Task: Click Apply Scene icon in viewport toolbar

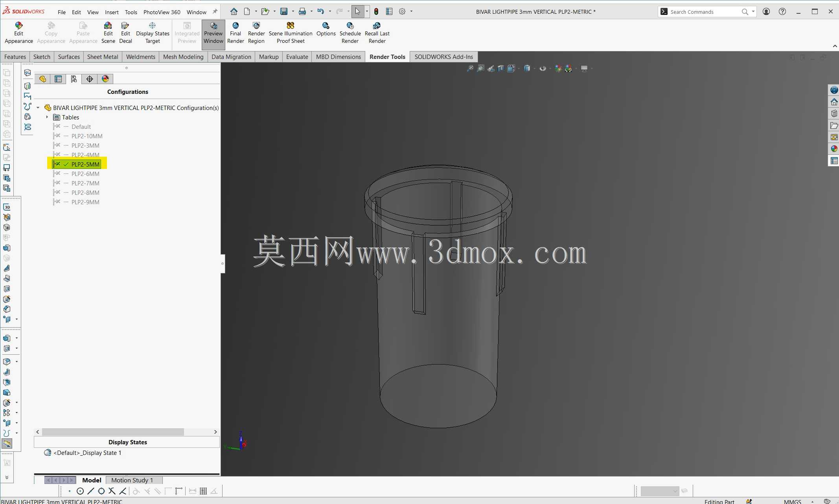Action: click(569, 68)
